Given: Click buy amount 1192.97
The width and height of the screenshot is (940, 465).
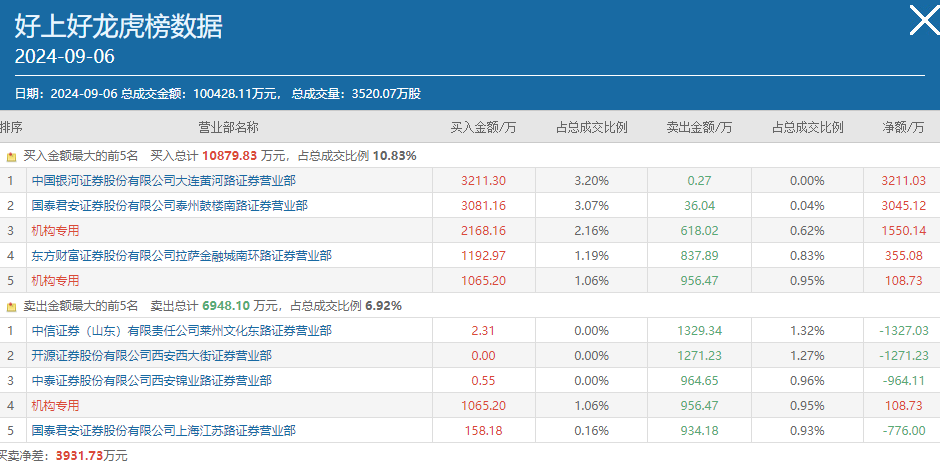Looking at the screenshot, I should [484, 256].
